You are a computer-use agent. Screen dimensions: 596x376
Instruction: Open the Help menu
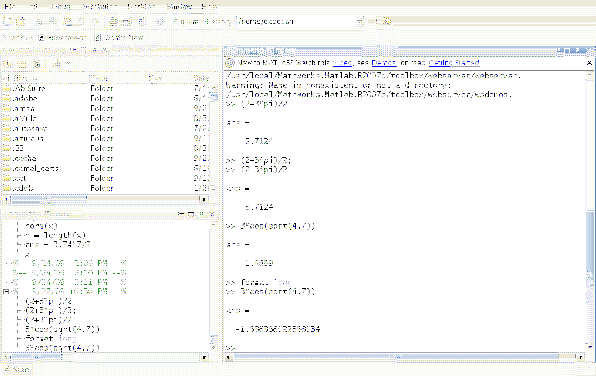(209, 6)
